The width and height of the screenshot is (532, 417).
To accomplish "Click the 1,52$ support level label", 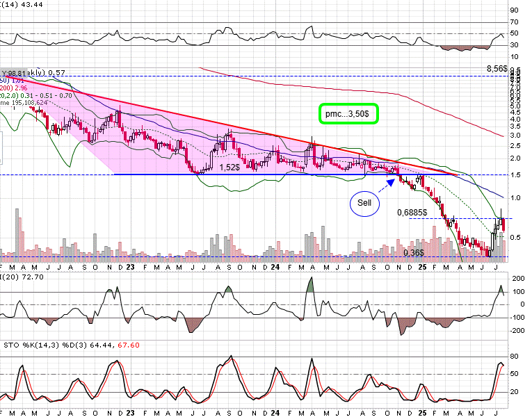I will [x=229, y=167].
